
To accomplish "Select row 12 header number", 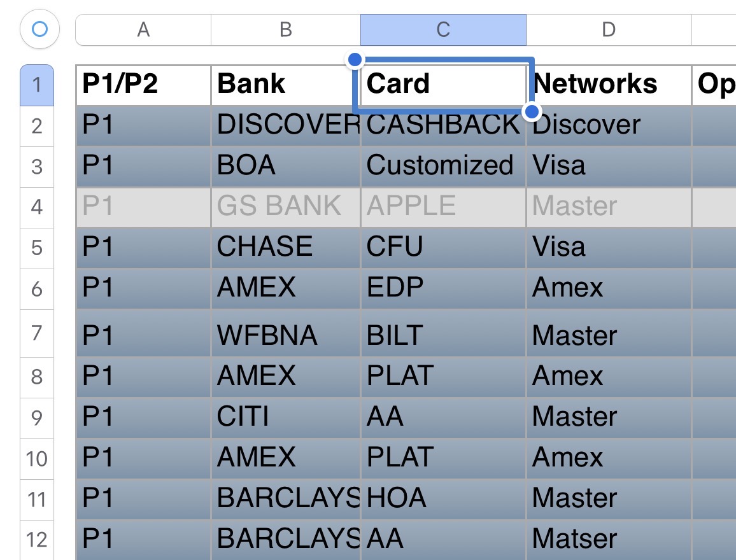I will coord(37,540).
